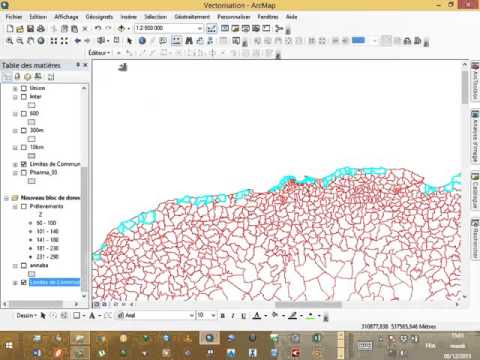Image resolution: width=480 pixels, height=360 pixels.
Task: Select the Zoom In tool
Action: point(10,41)
